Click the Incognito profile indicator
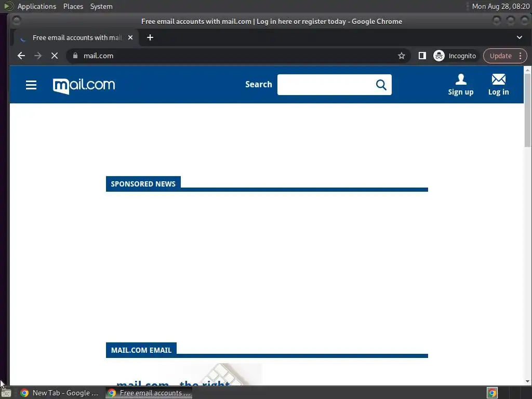This screenshot has height=399, width=532. pyautogui.click(x=455, y=56)
